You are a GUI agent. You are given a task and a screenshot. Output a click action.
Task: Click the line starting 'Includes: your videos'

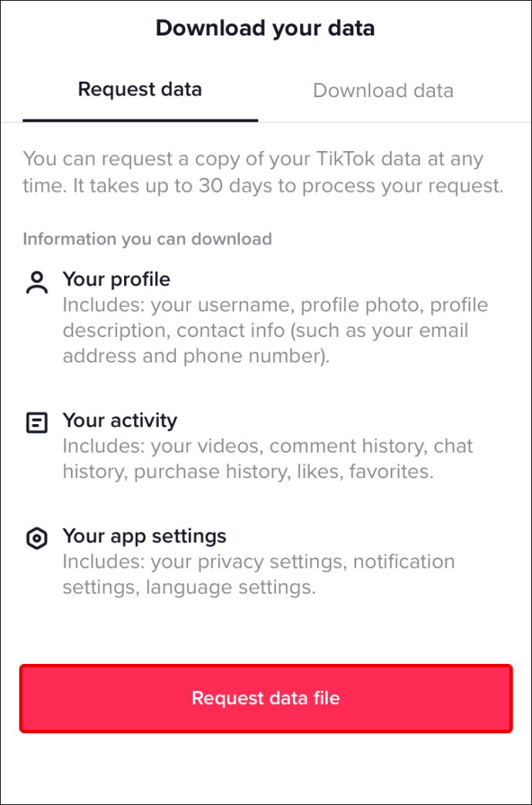click(x=267, y=446)
